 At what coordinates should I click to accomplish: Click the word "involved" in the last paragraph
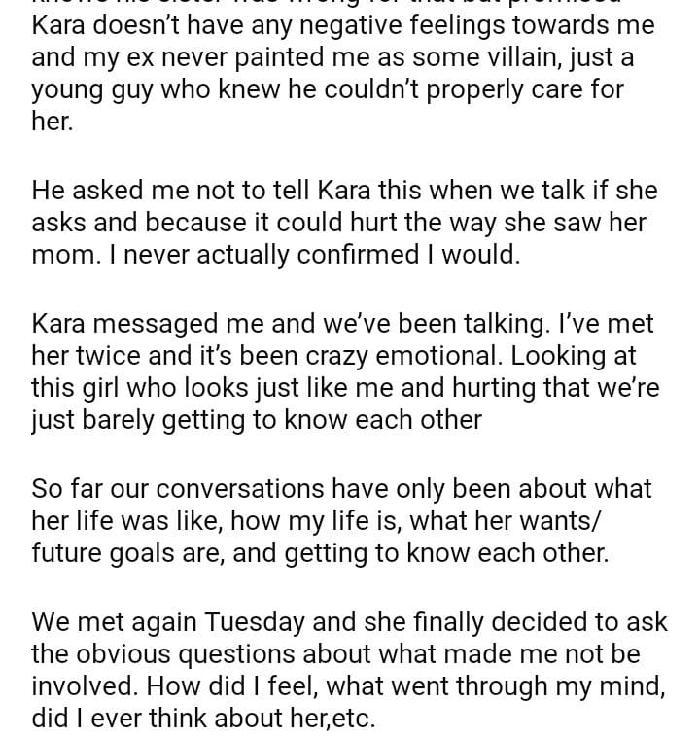click(x=84, y=687)
